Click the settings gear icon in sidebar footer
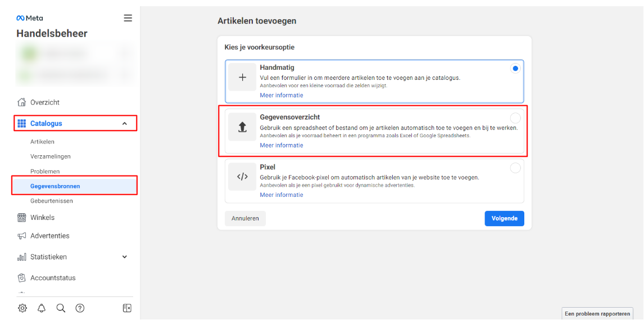The width and height of the screenshot is (644, 324). click(22, 308)
